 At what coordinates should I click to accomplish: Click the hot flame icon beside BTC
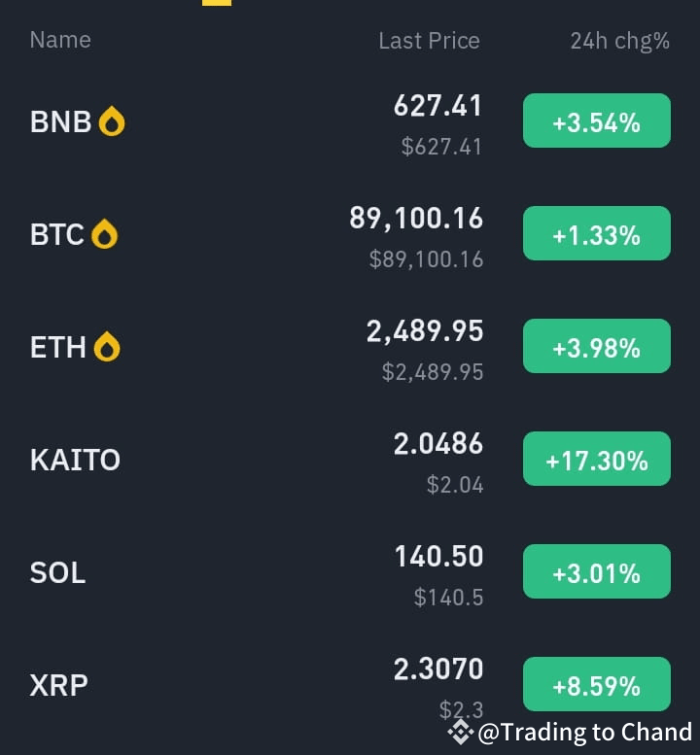pyautogui.click(x=105, y=234)
